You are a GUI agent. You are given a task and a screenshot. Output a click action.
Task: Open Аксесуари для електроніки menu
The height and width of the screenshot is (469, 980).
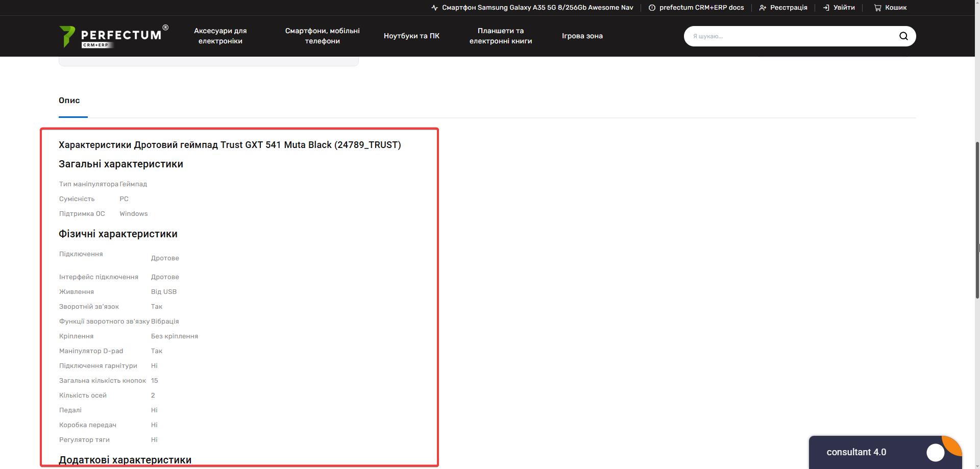[220, 36]
